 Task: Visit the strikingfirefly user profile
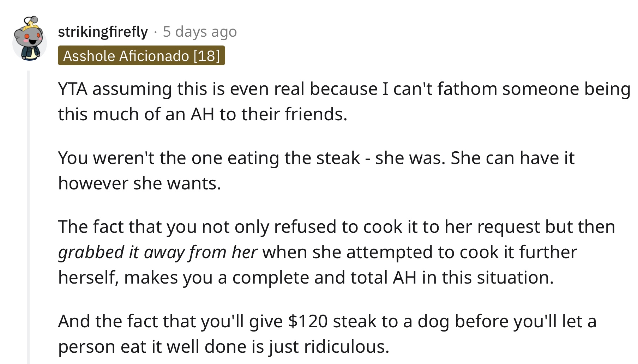[x=103, y=32]
